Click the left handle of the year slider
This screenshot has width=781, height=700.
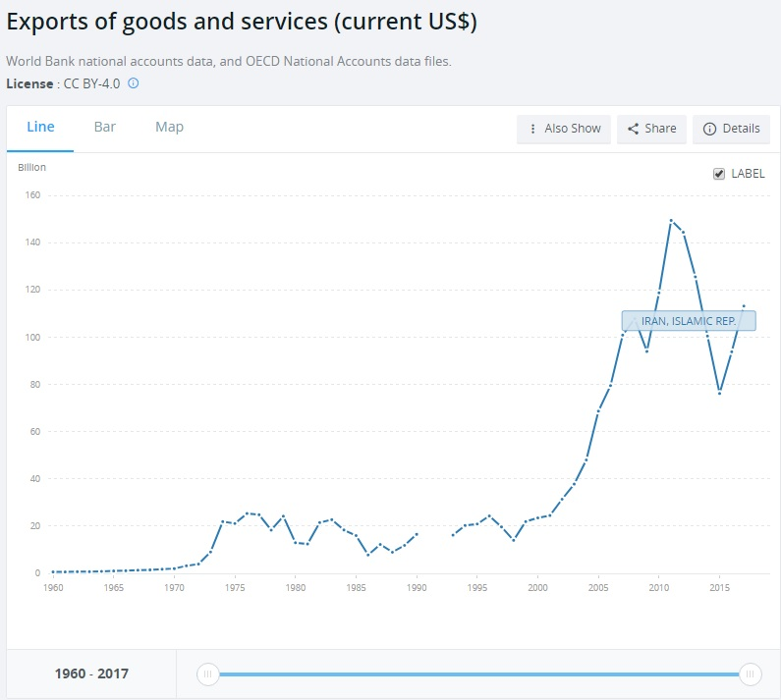click(x=207, y=674)
